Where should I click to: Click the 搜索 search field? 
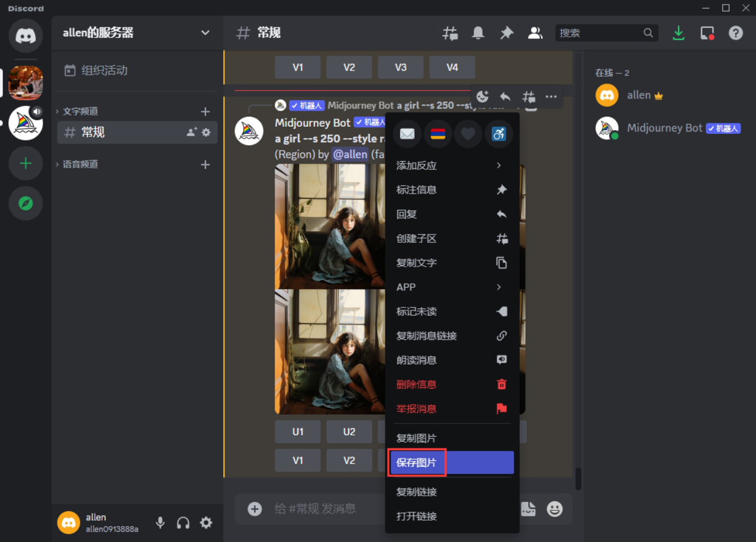(599, 33)
